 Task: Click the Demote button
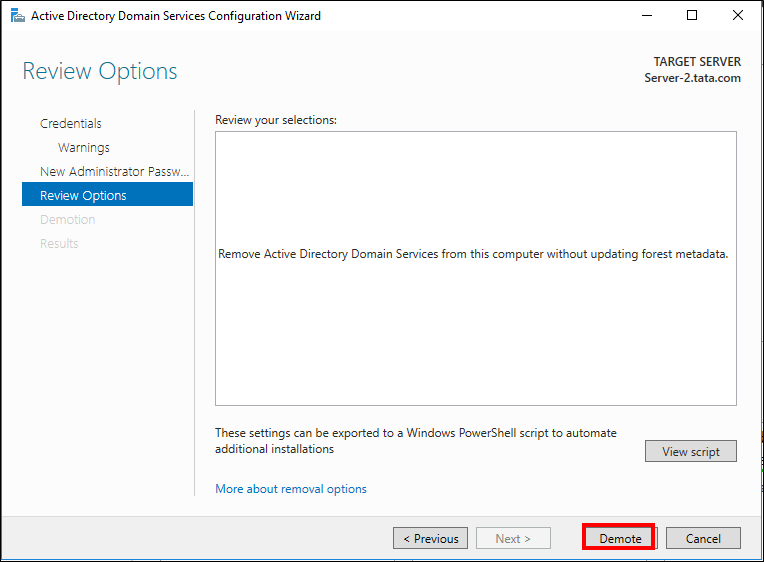pyautogui.click(x=620, y=538)
